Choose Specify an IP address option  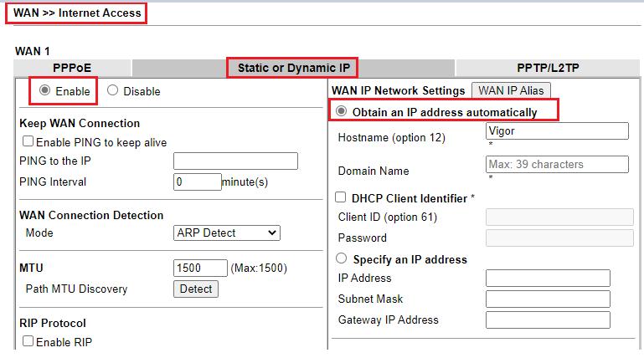pos(341,259)
